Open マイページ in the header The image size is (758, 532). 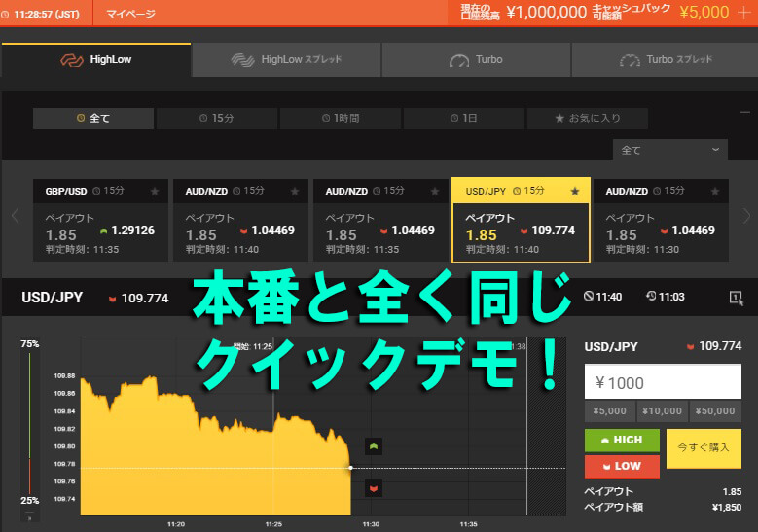[x=130, y=14]
